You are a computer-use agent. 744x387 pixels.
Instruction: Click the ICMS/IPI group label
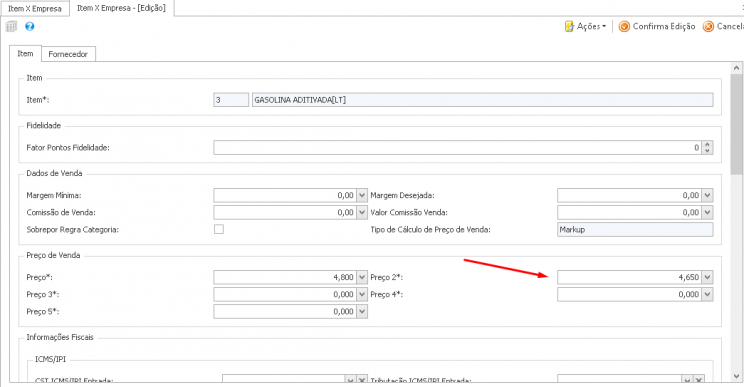pyautogui.click(x=50, y=359)
